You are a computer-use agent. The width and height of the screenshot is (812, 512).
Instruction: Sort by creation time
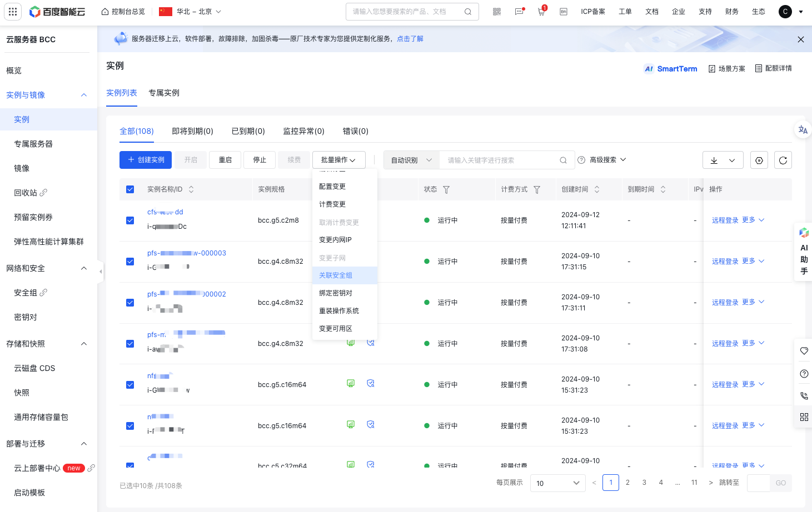coord(597,189)
